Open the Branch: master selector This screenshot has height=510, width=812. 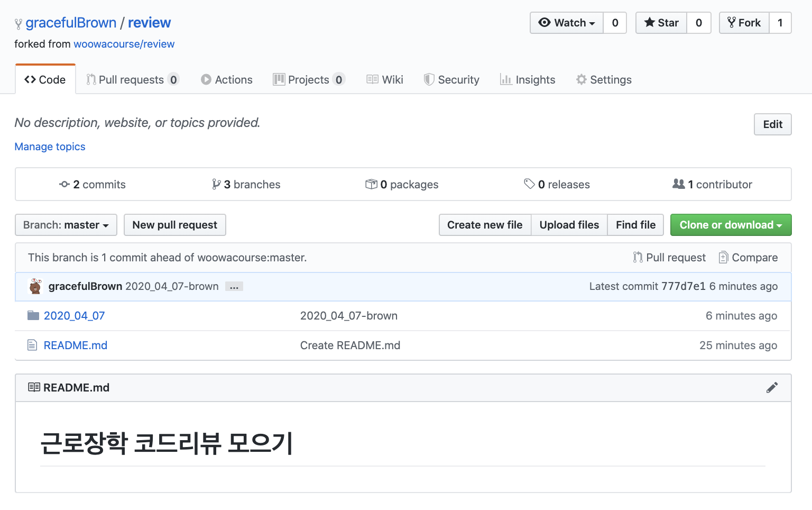pyautogui.click(x=66, y=225)
